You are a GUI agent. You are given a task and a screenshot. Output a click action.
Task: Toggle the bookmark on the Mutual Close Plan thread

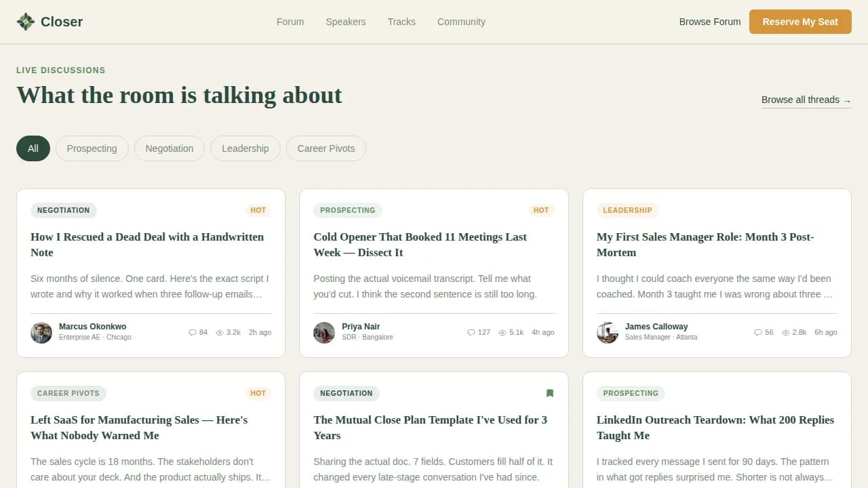(550, 393)
